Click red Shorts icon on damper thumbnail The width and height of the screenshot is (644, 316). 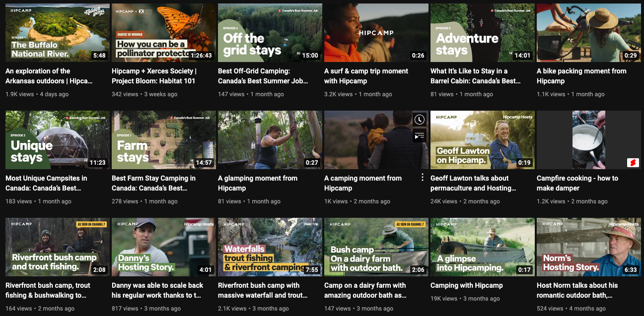[633, 163]
